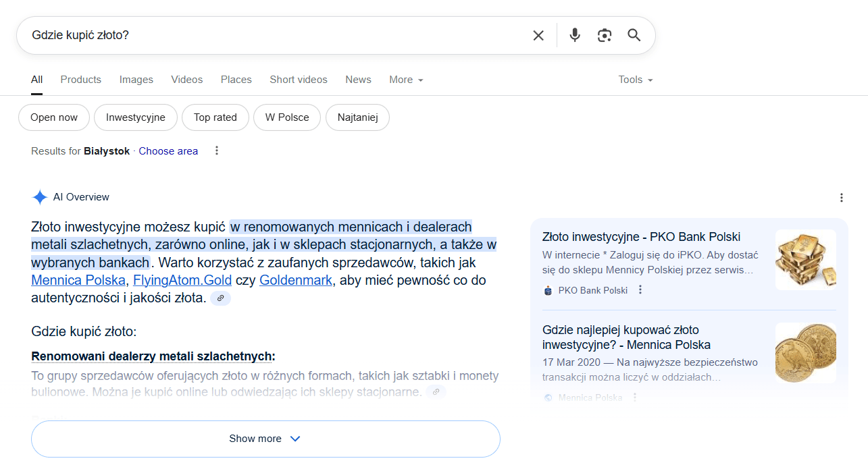Click the gold bars thumbnail image

(x=806, y=260)
